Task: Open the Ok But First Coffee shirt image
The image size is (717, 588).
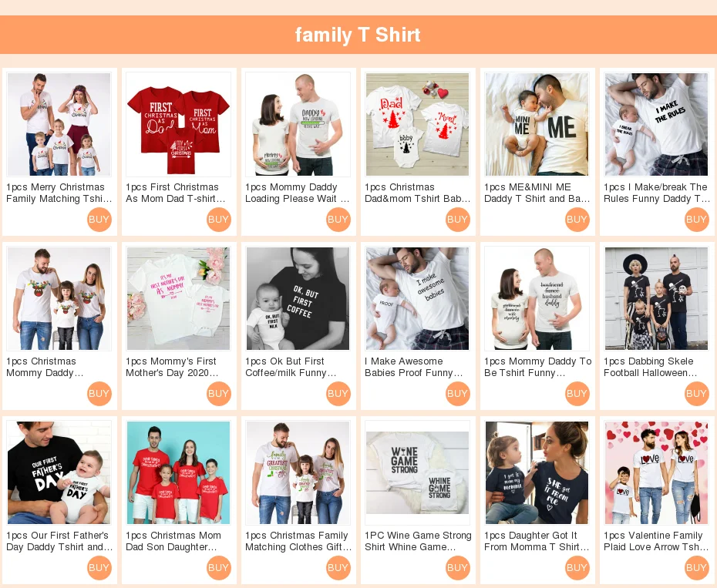Action: click(x=298, y=298)
